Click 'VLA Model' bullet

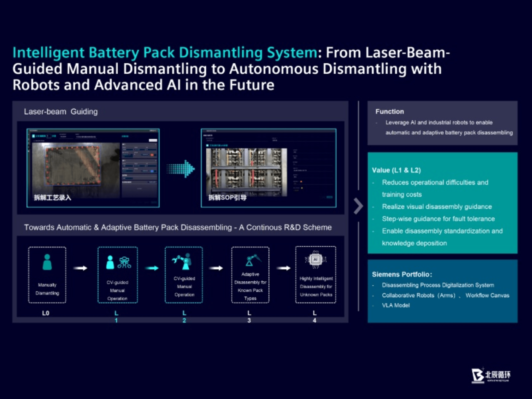pos(396,305)
